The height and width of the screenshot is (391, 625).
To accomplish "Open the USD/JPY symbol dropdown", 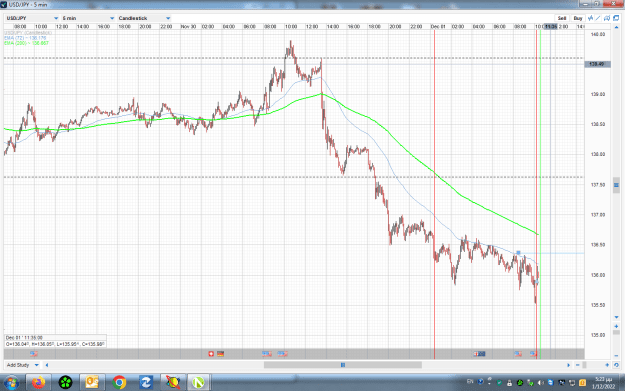I will pyautogui.click(x=32, y=18).
